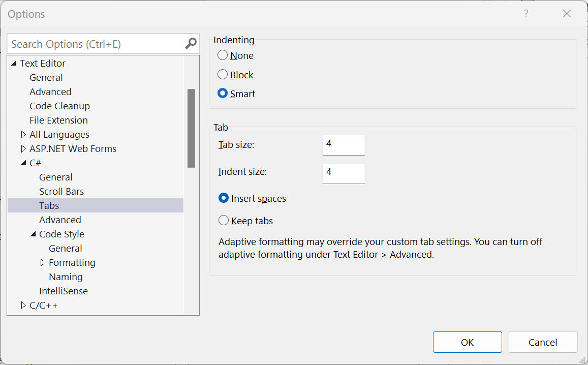
Task: Expand the C/C++ section
Action: pyautogui.click(x=23, y=305)
